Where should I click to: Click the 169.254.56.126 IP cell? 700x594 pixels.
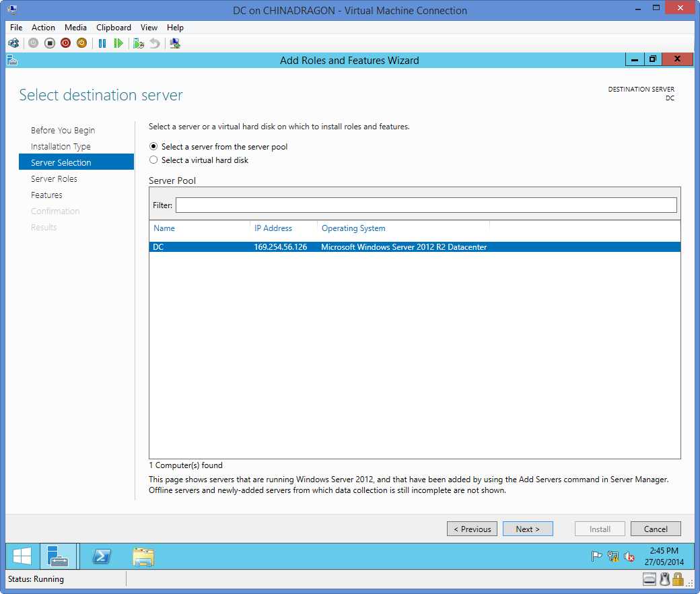(281, 247)
